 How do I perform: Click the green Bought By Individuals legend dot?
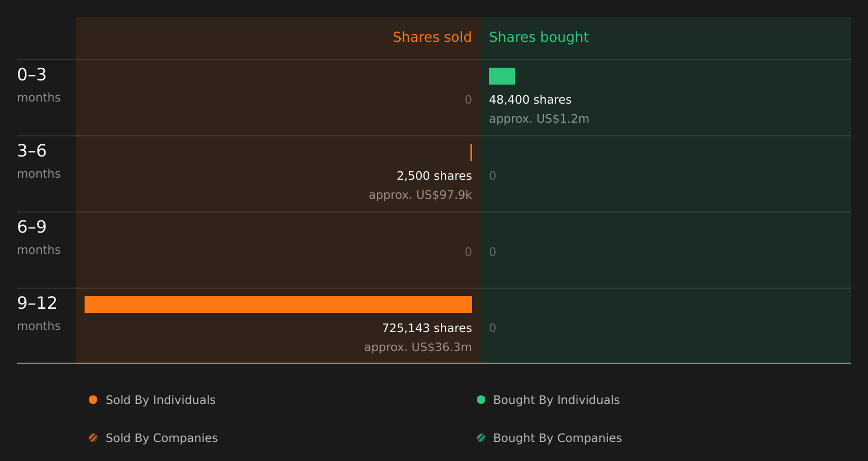(481, 400)
